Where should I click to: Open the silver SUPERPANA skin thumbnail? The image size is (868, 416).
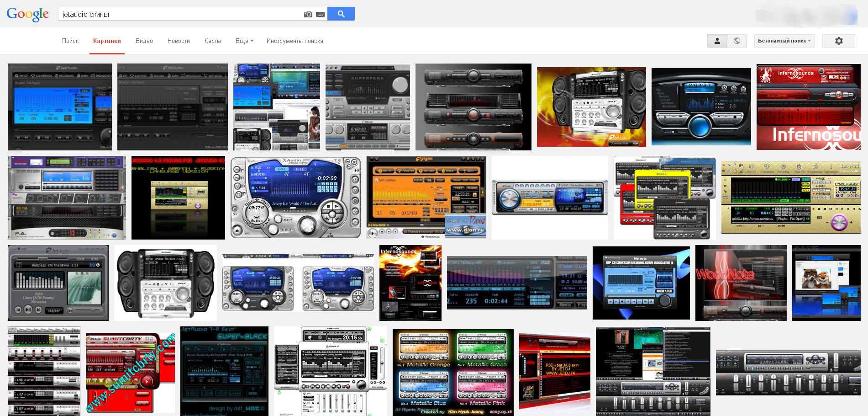pyautogui.click(x=368, y=107)
